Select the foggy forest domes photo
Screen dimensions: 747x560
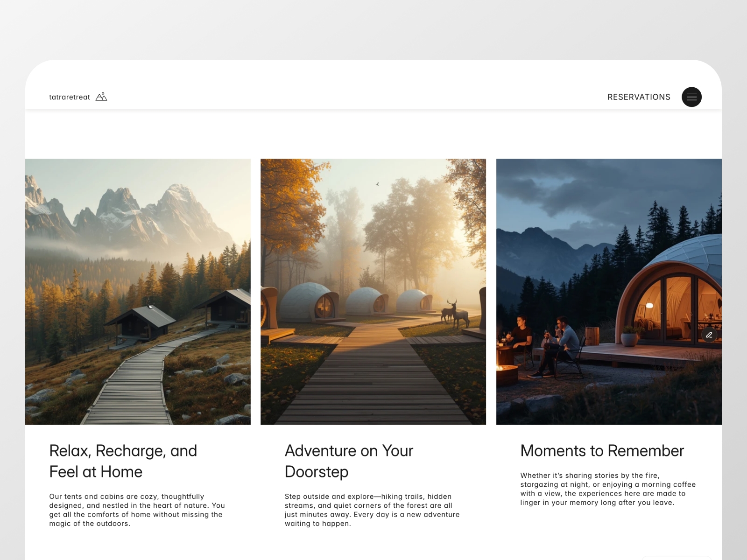(x=373, y=291)
